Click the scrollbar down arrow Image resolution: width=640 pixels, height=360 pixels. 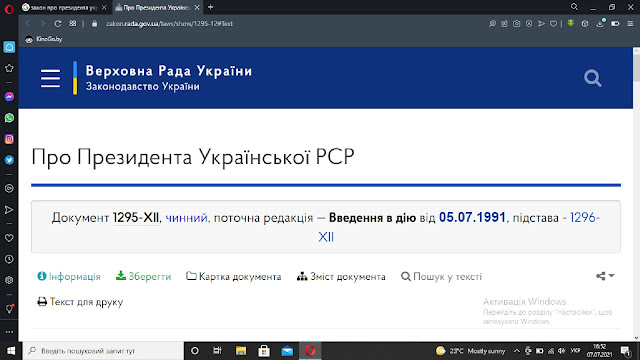(x=636, y=338)
